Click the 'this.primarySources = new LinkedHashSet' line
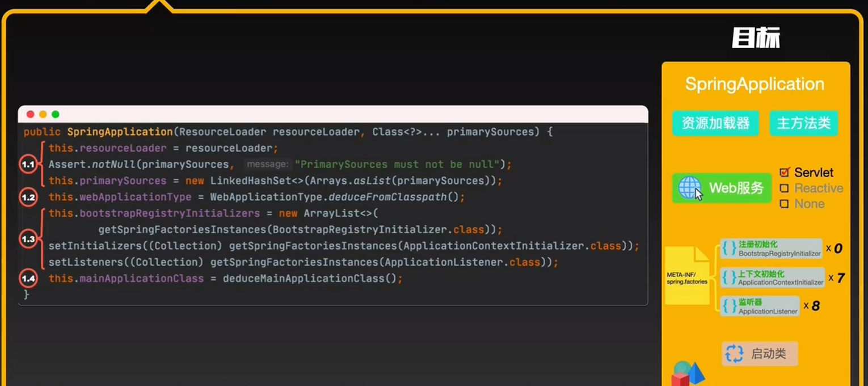 coord(276,181)
